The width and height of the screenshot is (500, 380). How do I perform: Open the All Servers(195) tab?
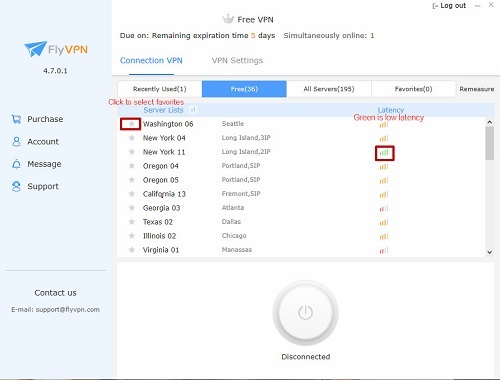[329, 89]
